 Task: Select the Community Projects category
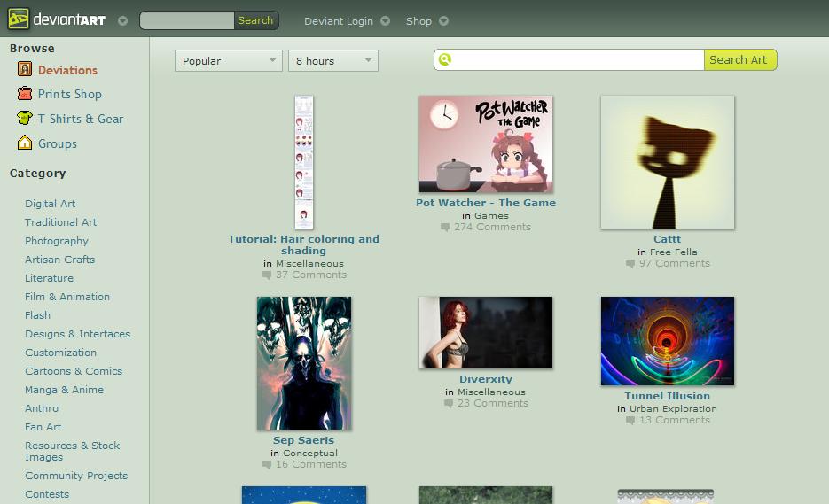[x=76, y=476]
